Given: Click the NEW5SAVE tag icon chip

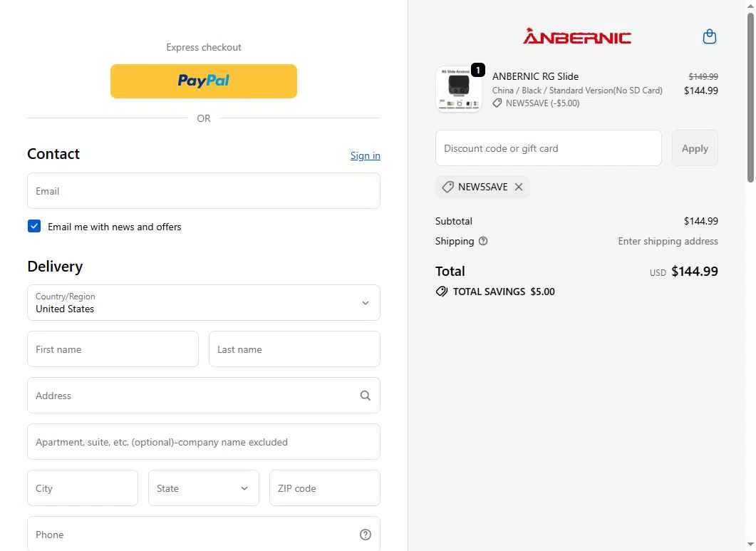Looking at the screenshot, I should click(x=448, y=187).
